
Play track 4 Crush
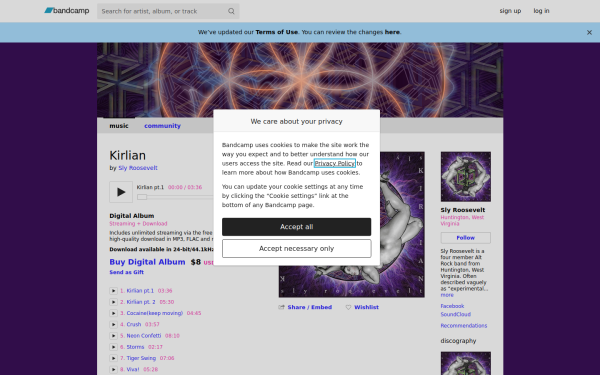pyautogui.click(x=113, y=324)
